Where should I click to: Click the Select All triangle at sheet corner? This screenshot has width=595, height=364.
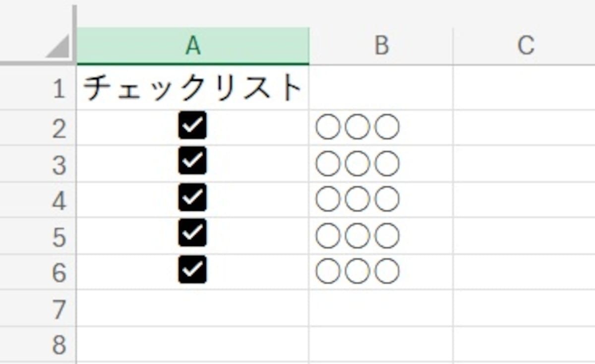[59, 47]
